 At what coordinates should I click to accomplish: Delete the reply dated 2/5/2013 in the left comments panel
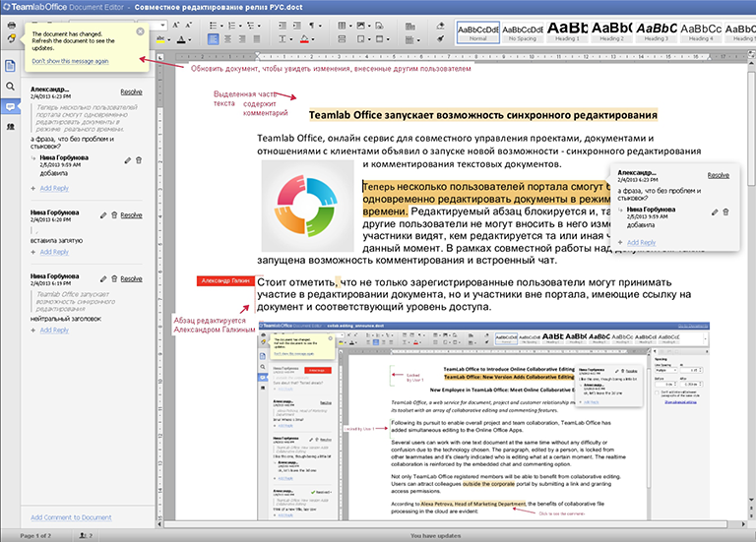click(139, 160)
